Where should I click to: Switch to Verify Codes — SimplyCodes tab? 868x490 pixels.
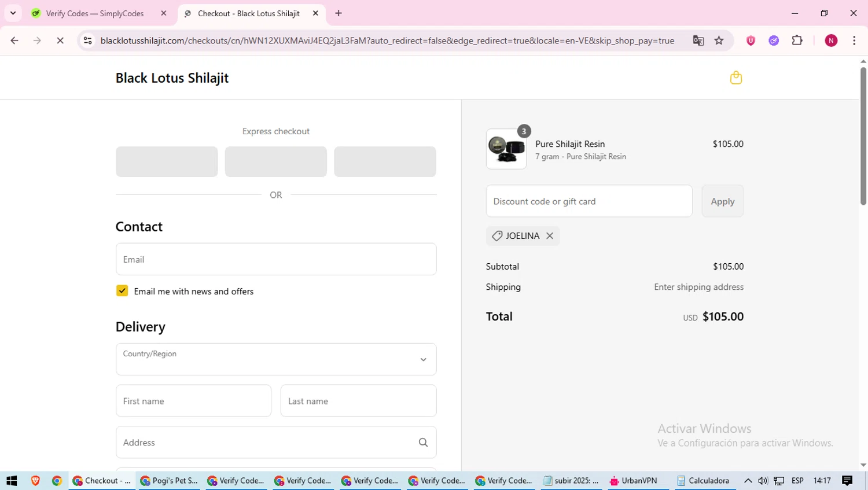click(94, 13)
